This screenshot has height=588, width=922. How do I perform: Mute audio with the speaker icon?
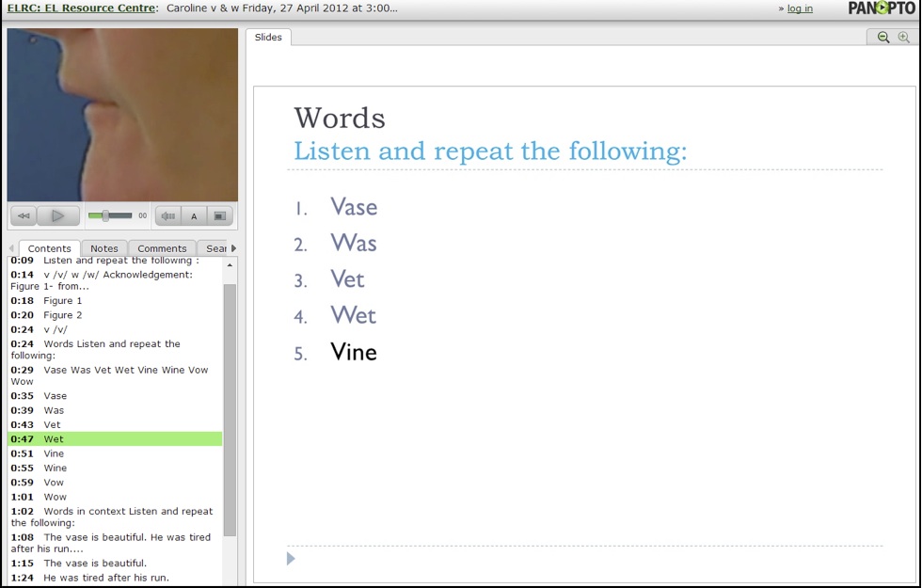[x=167, y=215]
